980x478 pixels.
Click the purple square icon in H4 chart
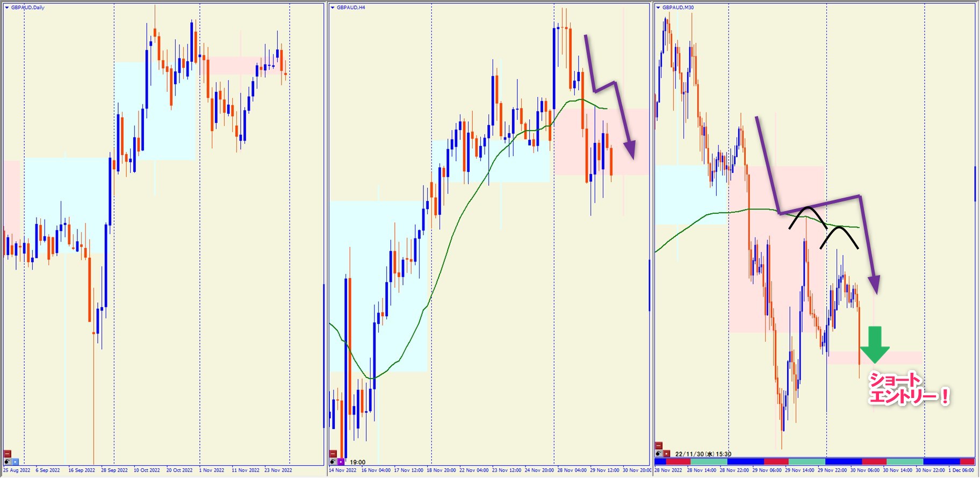(341, 461)
